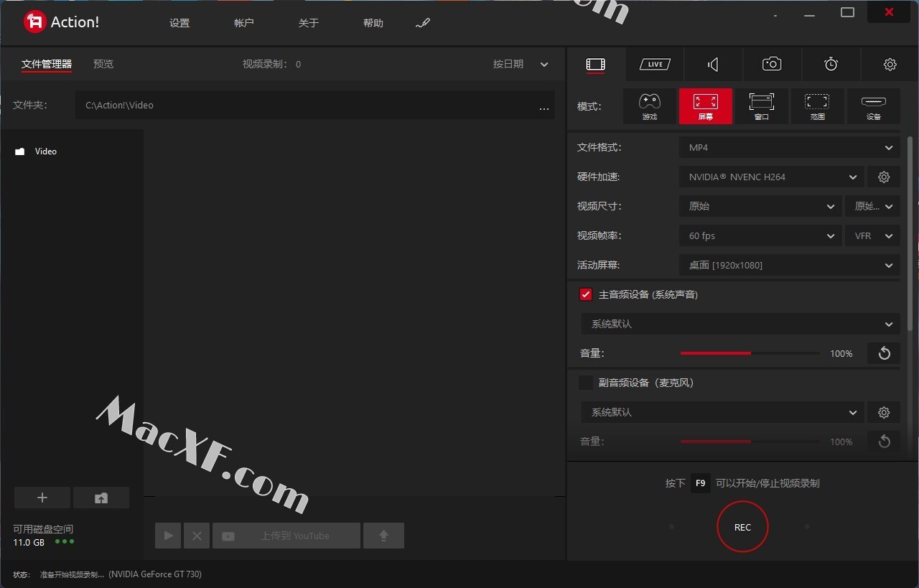Select the 设备 device recording mode
The width and height of the screenshot is (919, 588).
click(874, 106)
